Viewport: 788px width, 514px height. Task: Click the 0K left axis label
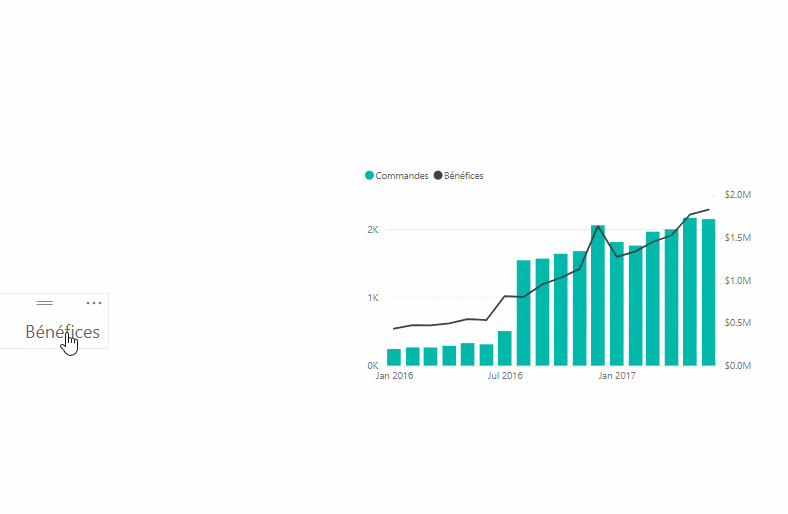click(373, 365)
